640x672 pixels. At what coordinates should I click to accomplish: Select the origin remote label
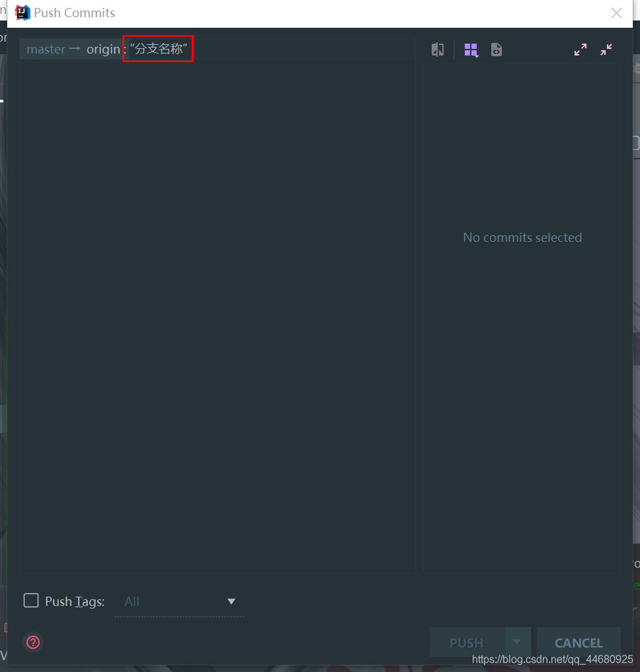(x=103, y=50)
